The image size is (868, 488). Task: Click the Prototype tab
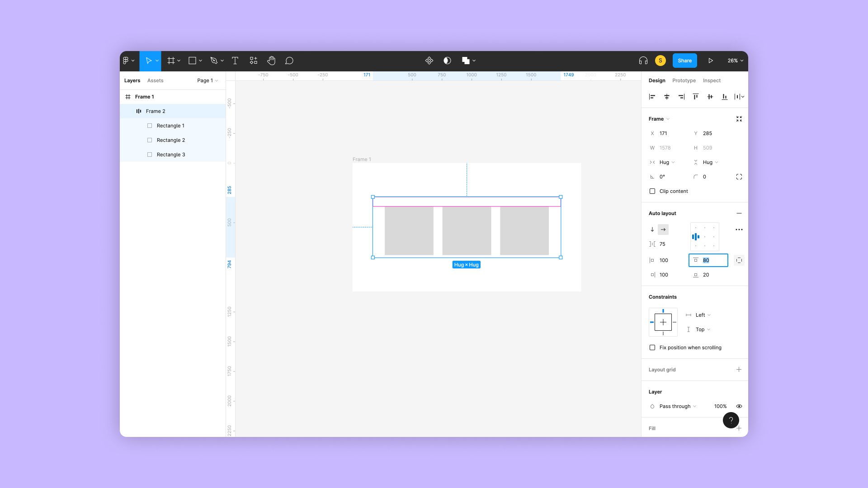684,80
